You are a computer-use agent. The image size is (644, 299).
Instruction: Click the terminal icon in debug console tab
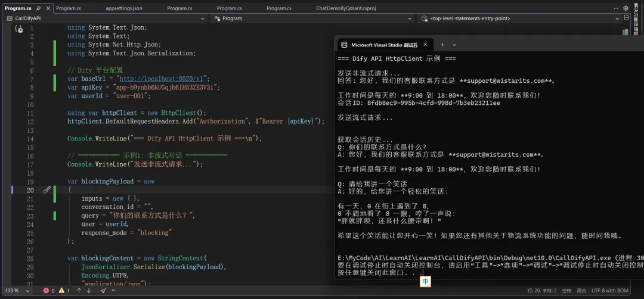(x=345, y=45)
